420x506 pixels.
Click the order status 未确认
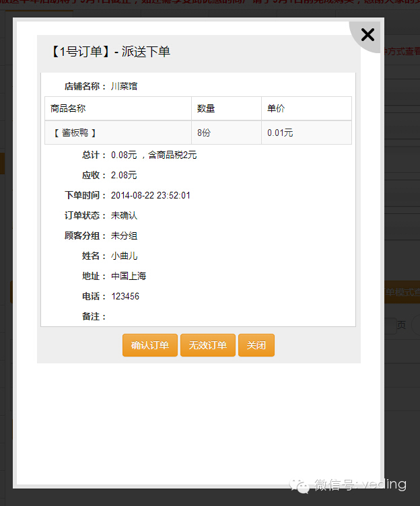pyautogui.click(x=124, y=215)
